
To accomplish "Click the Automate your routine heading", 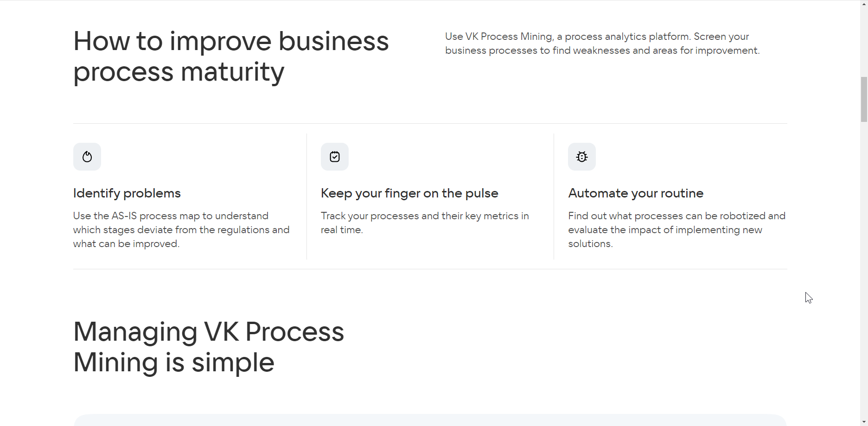I will 636,193.
